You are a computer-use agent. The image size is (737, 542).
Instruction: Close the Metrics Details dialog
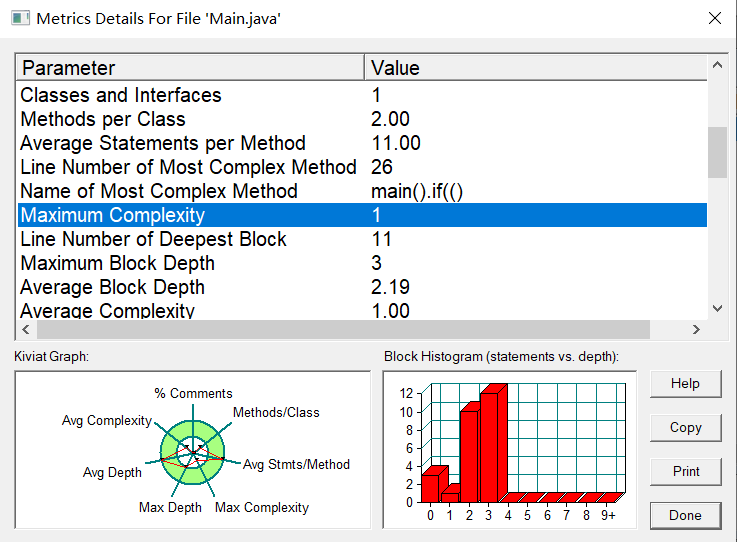tap(714, 18)
